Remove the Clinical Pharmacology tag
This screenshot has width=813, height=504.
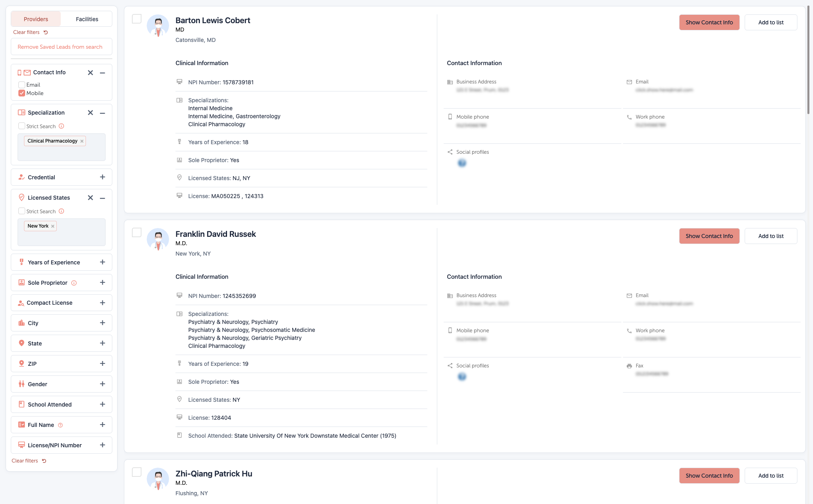(82, 141)
